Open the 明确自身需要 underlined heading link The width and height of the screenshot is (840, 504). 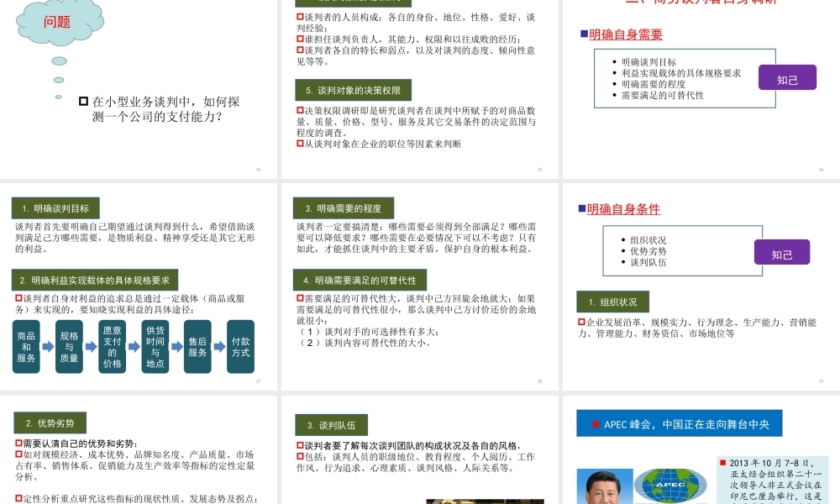tap(627, 34)
